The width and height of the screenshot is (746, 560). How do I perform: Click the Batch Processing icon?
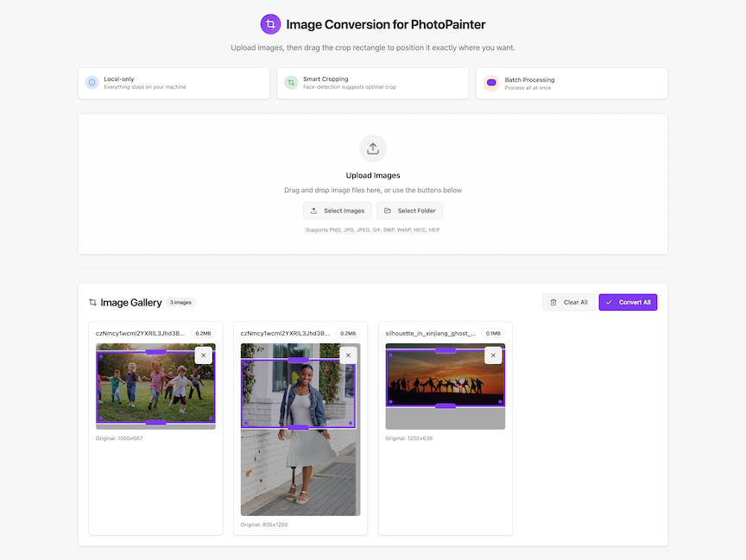491,83
